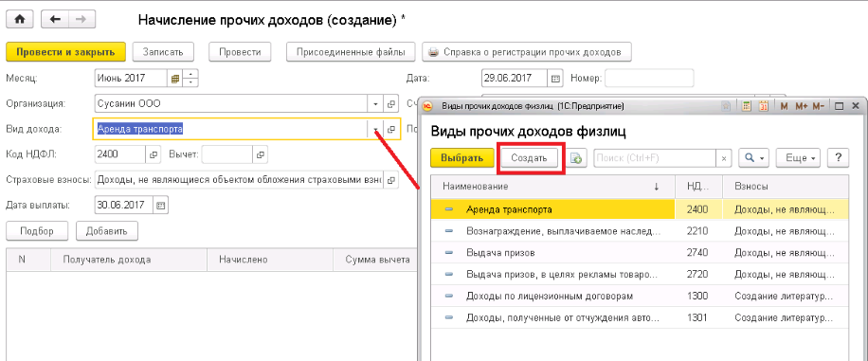Select Аренда транспорта row
Image resolution: width=868 pixels, height=361 pixels.
[x=640, y=209]
